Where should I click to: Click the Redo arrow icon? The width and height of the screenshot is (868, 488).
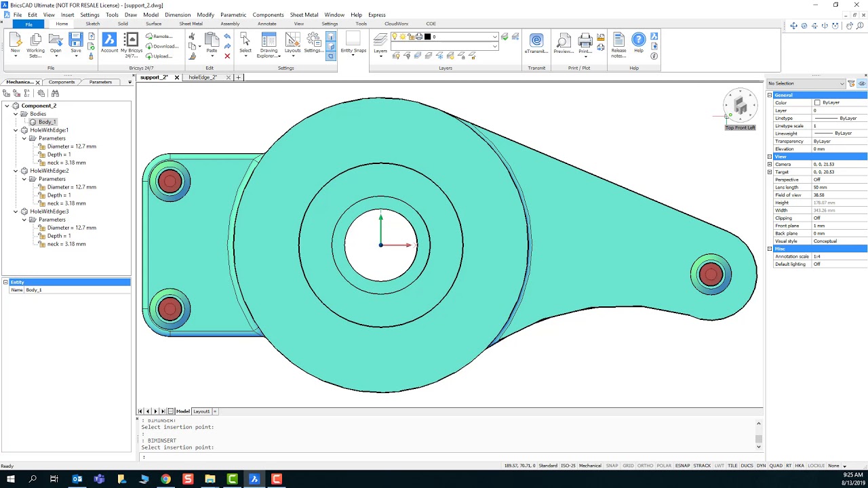pos(227,46)
